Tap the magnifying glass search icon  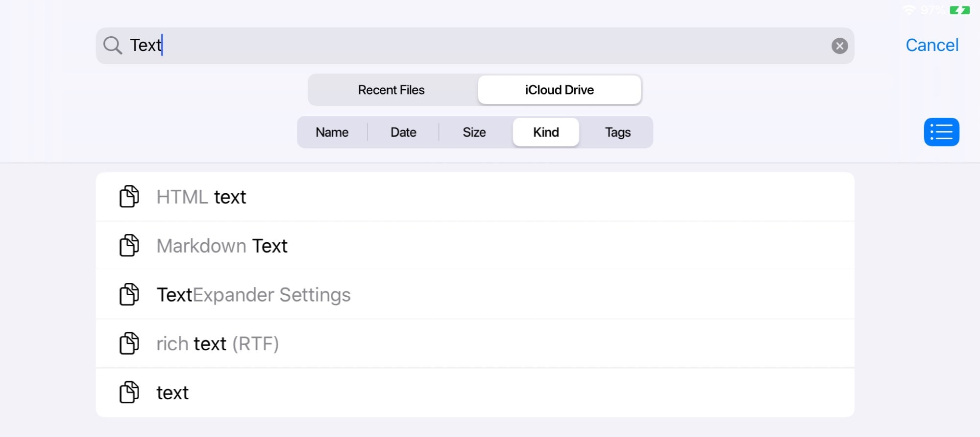pos(112,45)
